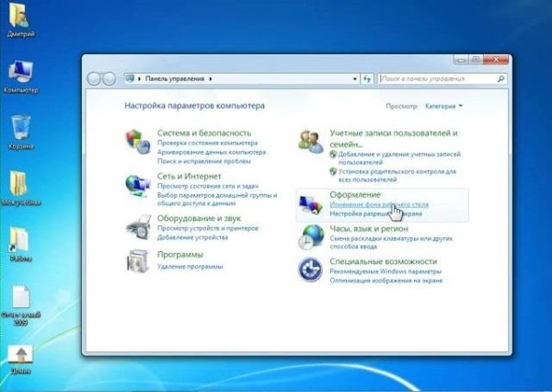Click the computer icon in address bar
552x392 pixels.
point(130,78)
